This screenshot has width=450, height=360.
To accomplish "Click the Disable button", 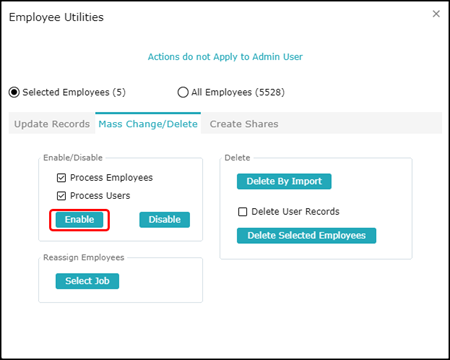I will pyautogui.click(x=165, y=220).
